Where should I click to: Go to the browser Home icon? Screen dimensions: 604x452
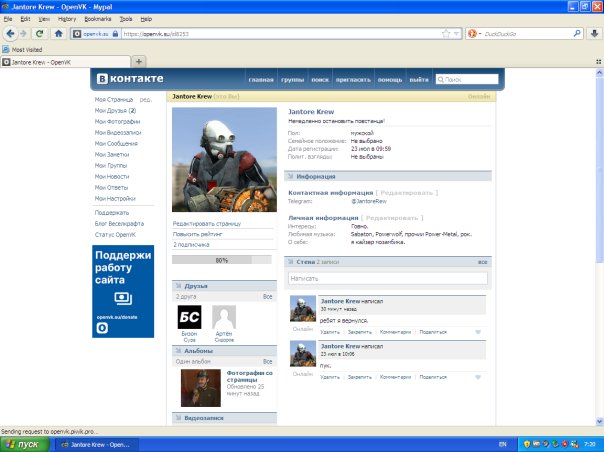59,33
